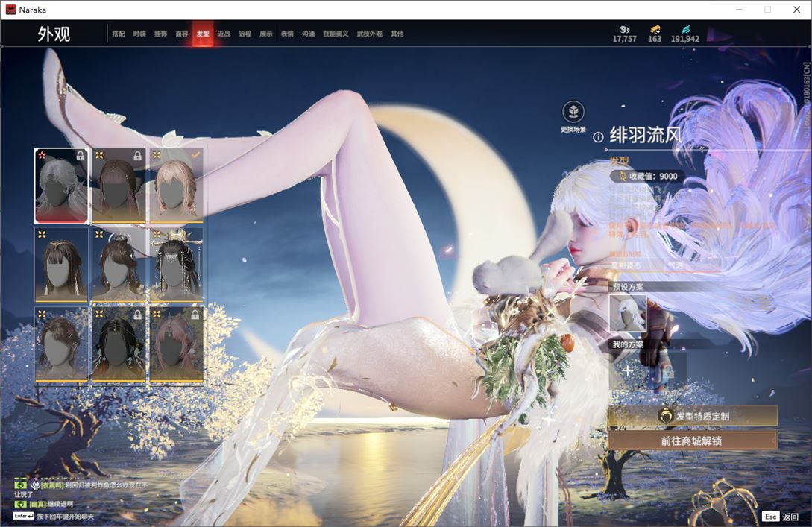Select the locked pink hairstyle thumbnail
The height and width of the screenshot is (527, 812).
point(176,344)
